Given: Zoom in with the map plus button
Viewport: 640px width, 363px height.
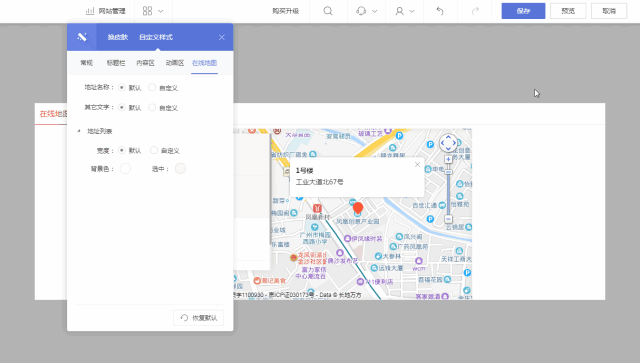Looking at the screenshot, I should (448, 159).
